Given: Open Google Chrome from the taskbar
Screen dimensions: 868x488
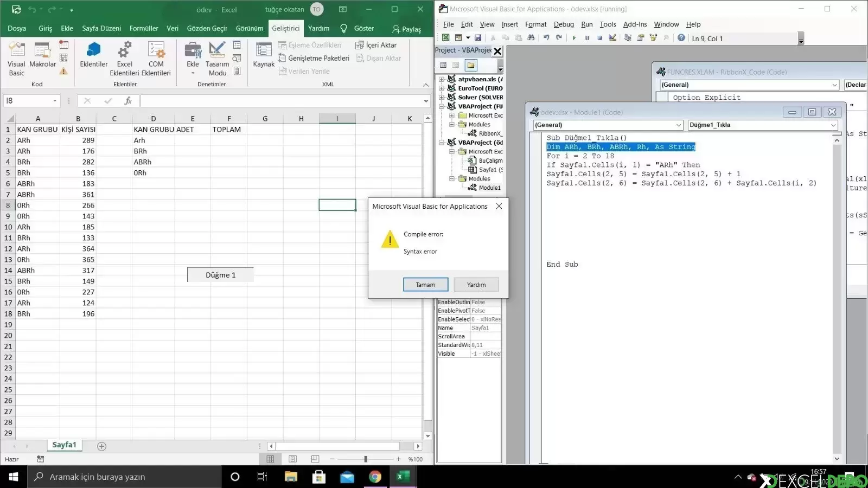Looking at the screenshot, I should pyautogui.click(x=375, y=477).
